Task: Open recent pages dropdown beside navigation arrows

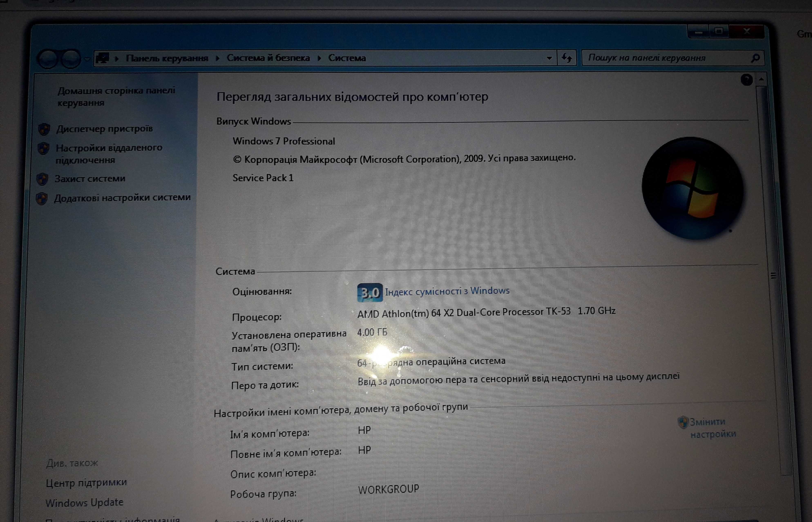Action: click(x=87, y=59)
